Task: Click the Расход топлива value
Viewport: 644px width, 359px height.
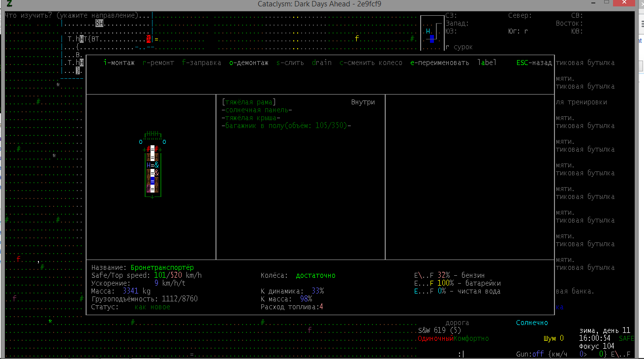Action: point(292,307)
